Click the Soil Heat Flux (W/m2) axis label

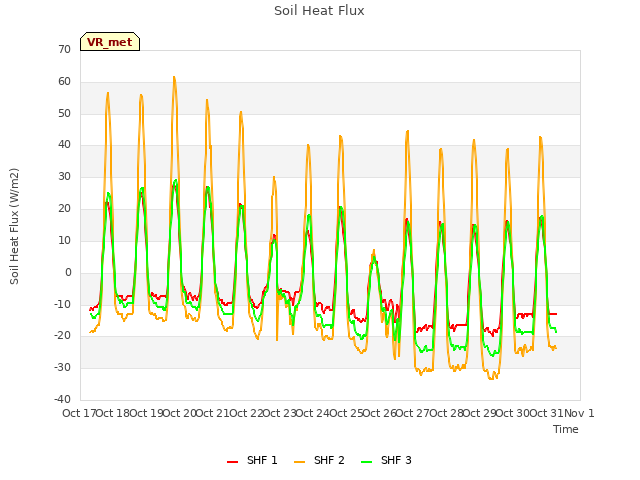coord(14,226)
